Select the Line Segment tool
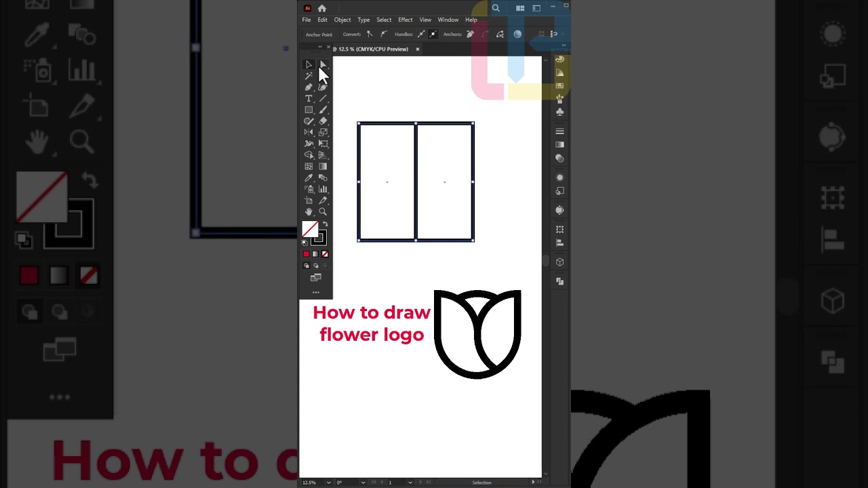The height and width of the screenshot is (488, 868). pos(323,99)
